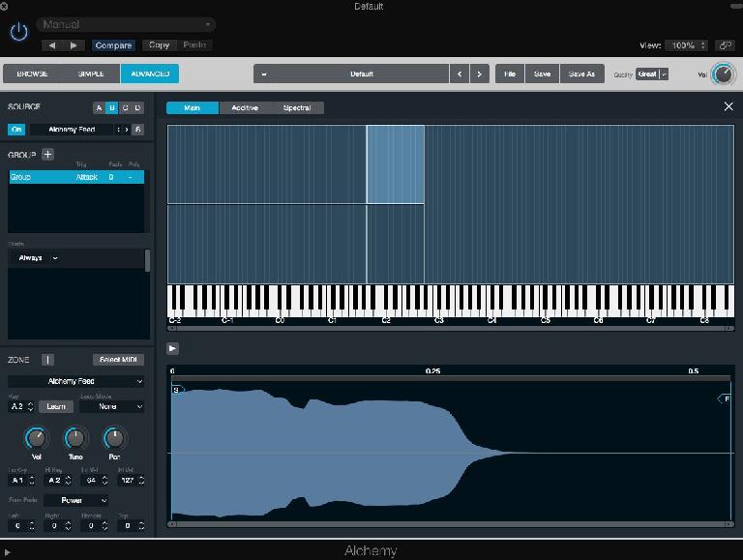Image resolution: width=743 pixels, height=560 pixels.
Task: Open the Quality Great dropdown
Action: tap(652, 74)
